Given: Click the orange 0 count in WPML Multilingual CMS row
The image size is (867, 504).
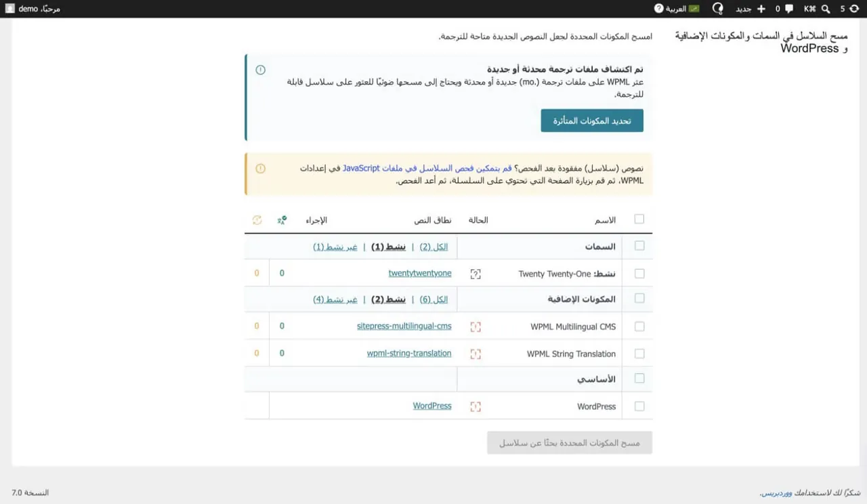Looking at the screenshot, I should (257, 326).
